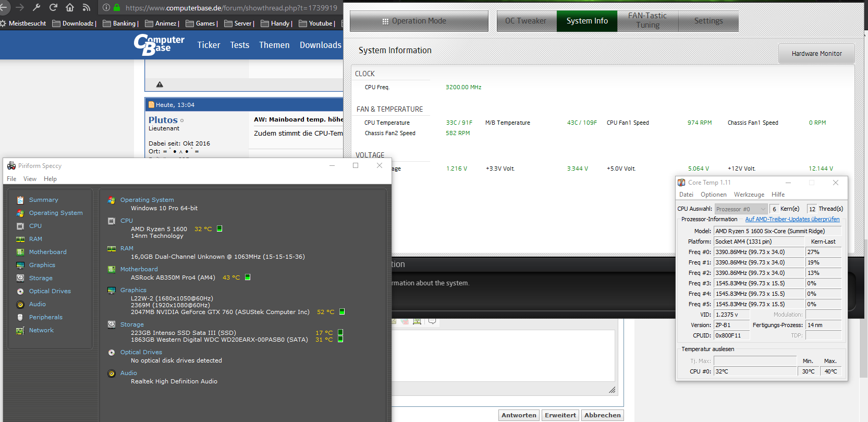This screenshot has width=868, height=422.
Task: Open the Youtube bookmark folder
Action: (317, 23)
